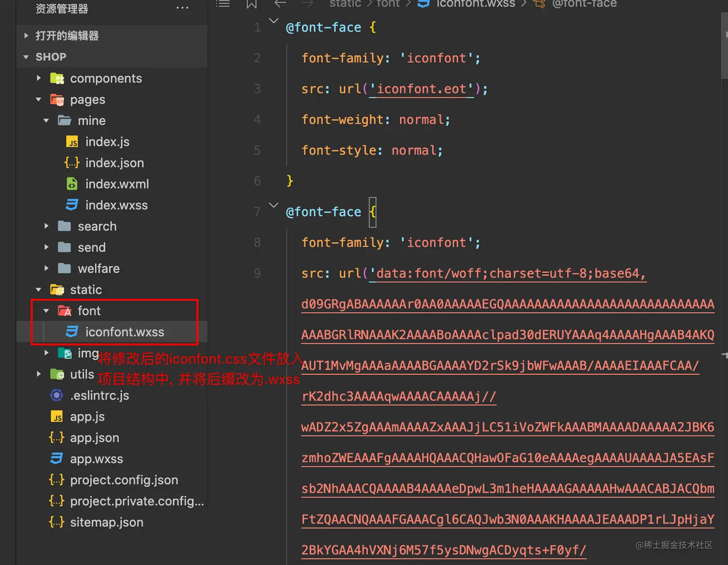Click the braces icon beside project.config.json
Screen dimensions: 728x565
pos(56,480)
